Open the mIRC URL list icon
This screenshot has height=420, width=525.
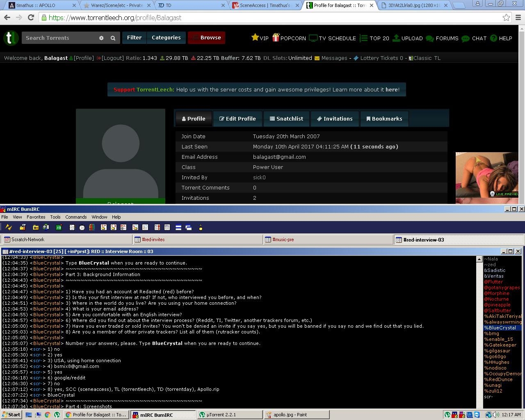coord(167,227)
